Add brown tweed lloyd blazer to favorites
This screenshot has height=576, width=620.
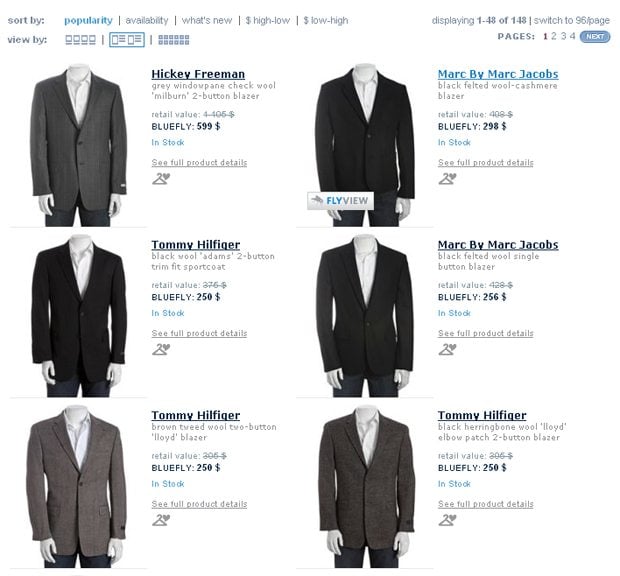161,520
